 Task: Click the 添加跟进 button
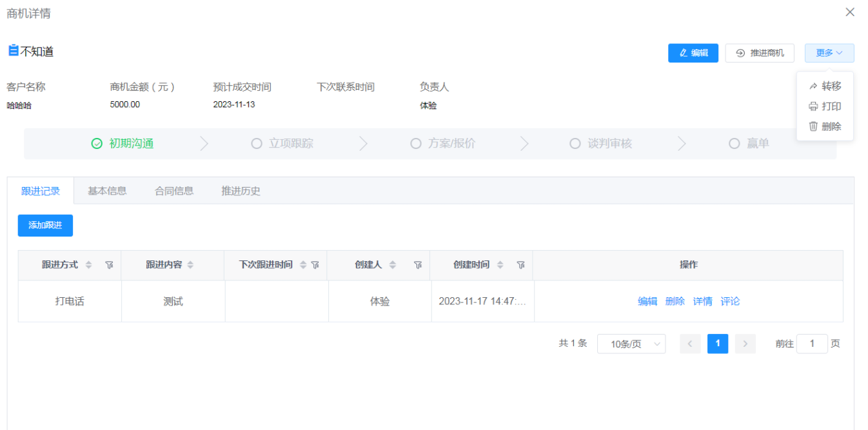coord(44,226)
